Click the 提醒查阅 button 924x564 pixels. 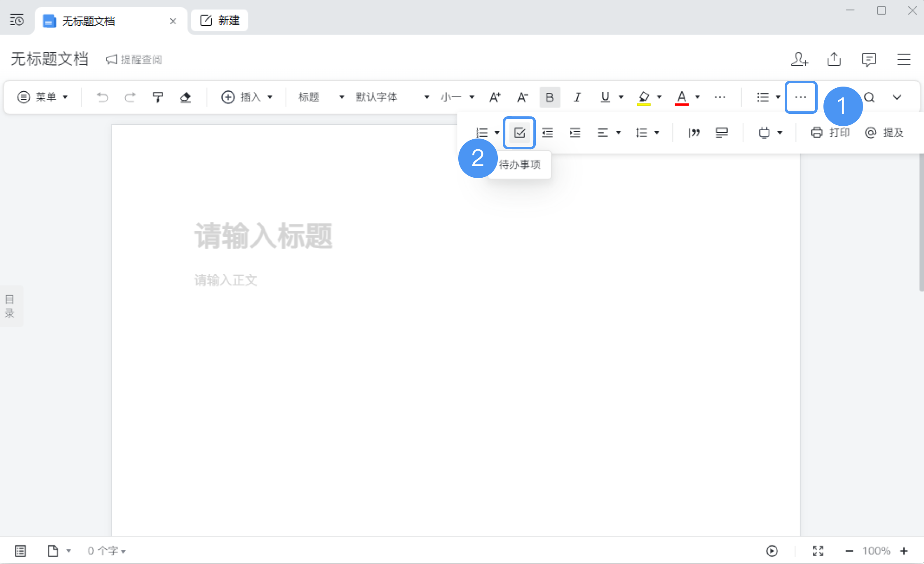click(x=134, y=60)
